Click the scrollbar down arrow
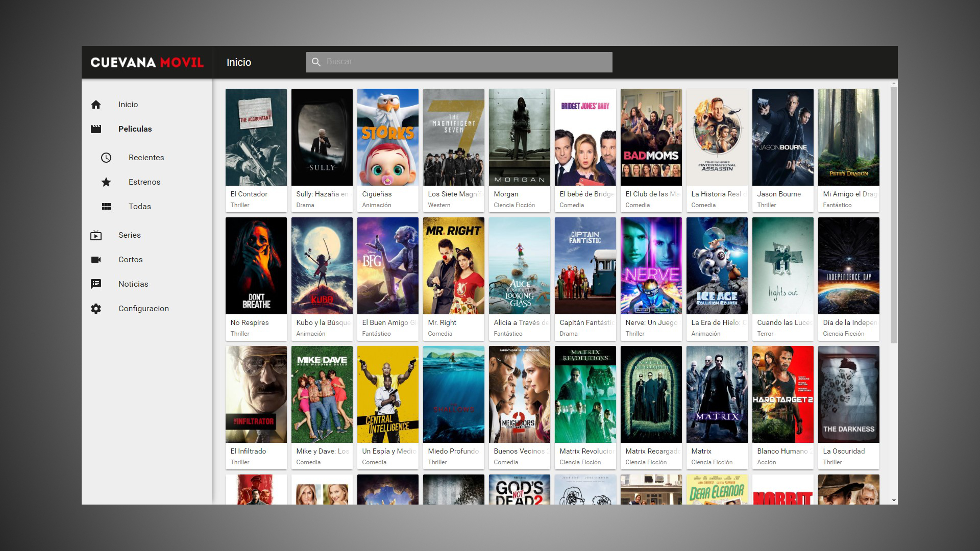This screenshot has width=980, height=551. (x=894, y=500)
